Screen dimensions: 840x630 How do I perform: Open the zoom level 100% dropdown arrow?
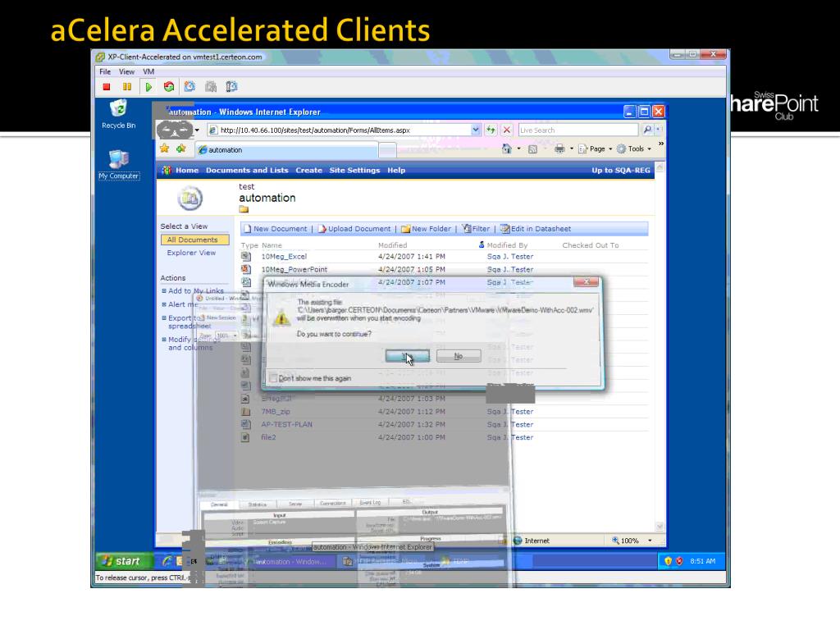tap(650, 541)
